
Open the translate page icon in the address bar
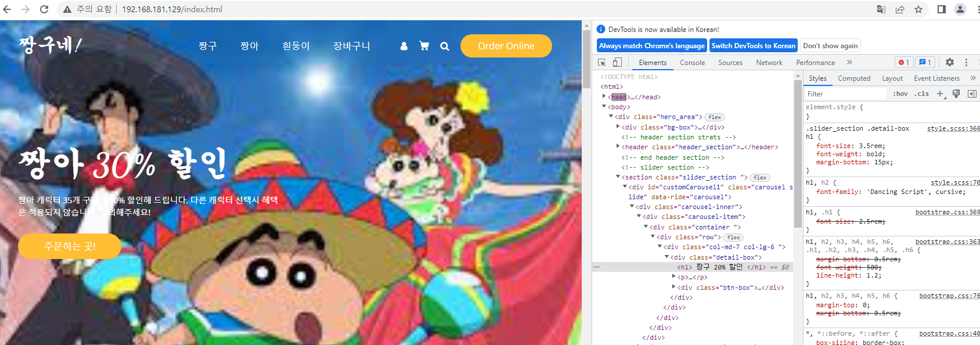pos(881,9)
